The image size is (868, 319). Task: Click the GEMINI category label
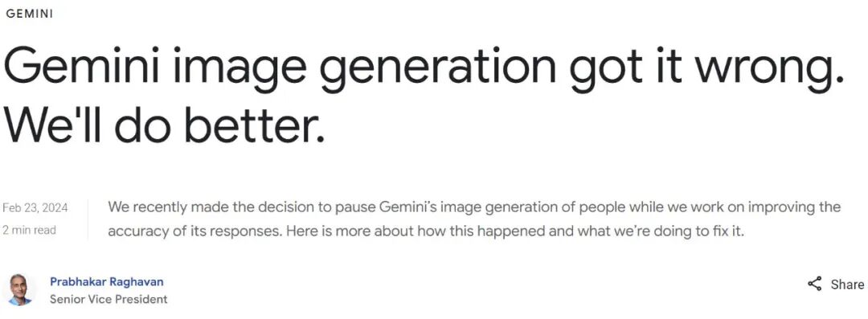30,14
